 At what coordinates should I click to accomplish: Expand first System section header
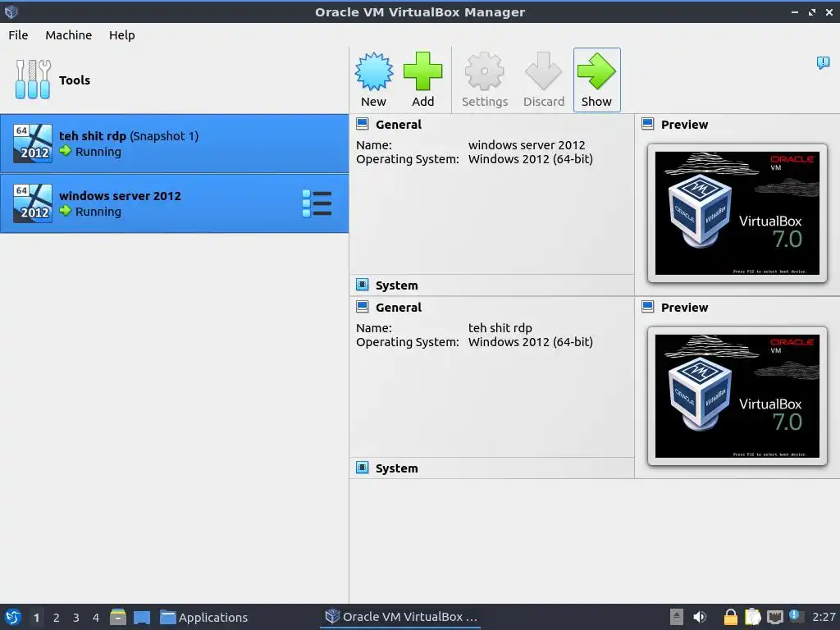coord(396,285)
